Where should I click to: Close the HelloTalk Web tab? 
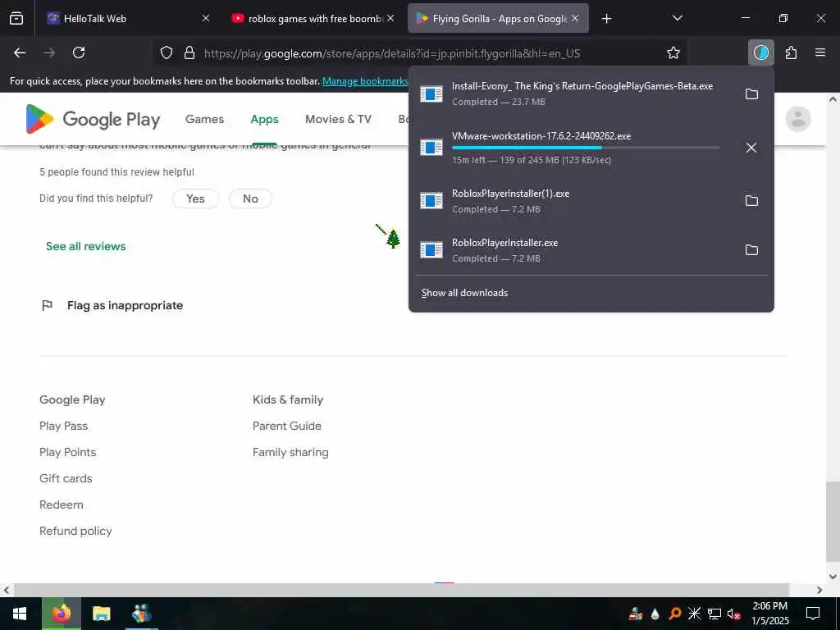click(x=206, y=18)
